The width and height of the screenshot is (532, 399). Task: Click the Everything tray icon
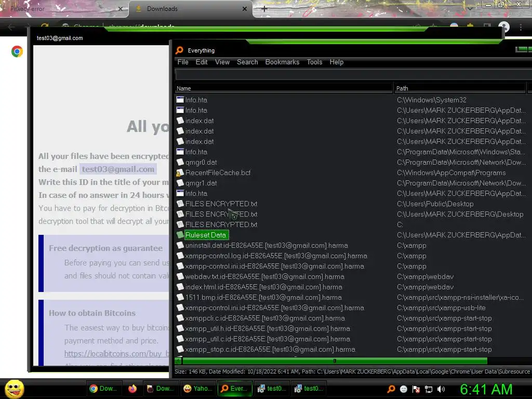[391, 389]
